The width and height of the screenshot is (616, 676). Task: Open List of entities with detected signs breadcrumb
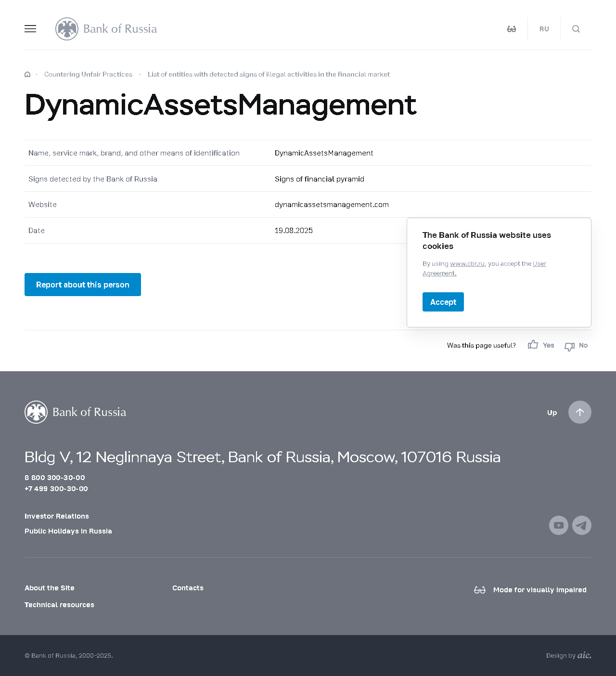pyautogui.click(x=269, y=74)
